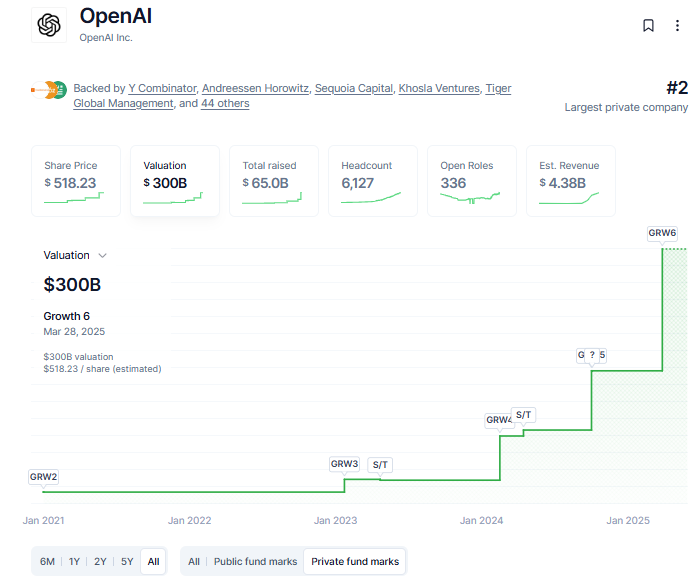Click the GRW6 round marker
The height and width of the screenshot is (580, 699).
[662, 233]
